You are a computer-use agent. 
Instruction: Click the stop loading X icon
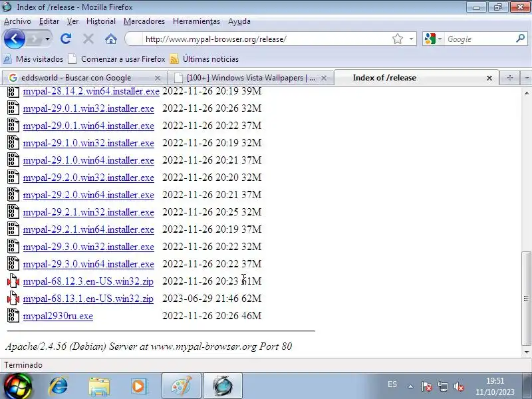pyautogui.click(x=88, y=39)
